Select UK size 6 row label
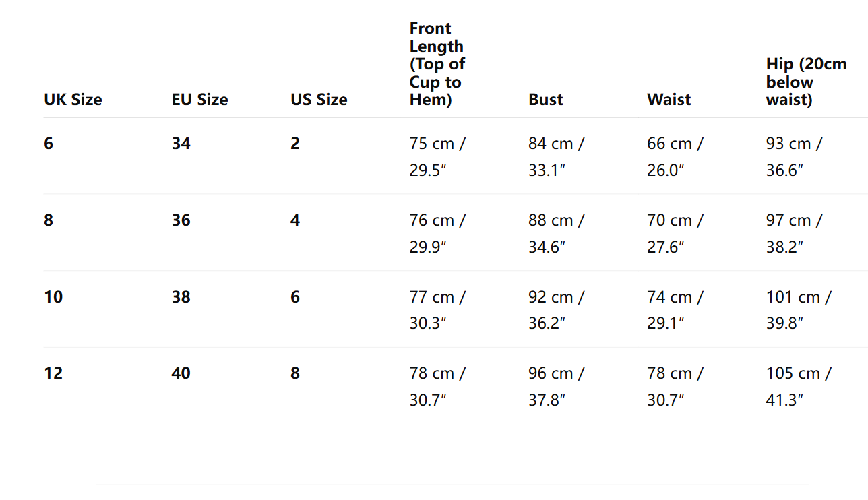 (x=49, y=144)
